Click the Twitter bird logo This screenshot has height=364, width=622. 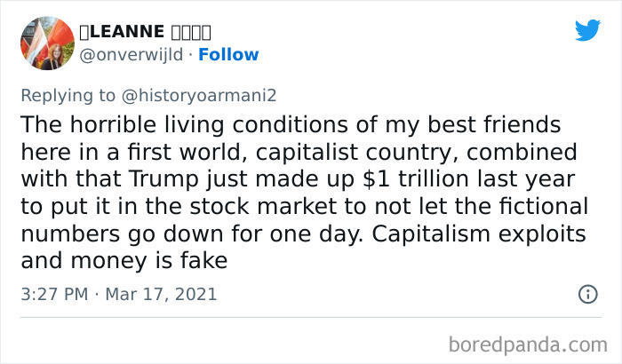point(587,30)
